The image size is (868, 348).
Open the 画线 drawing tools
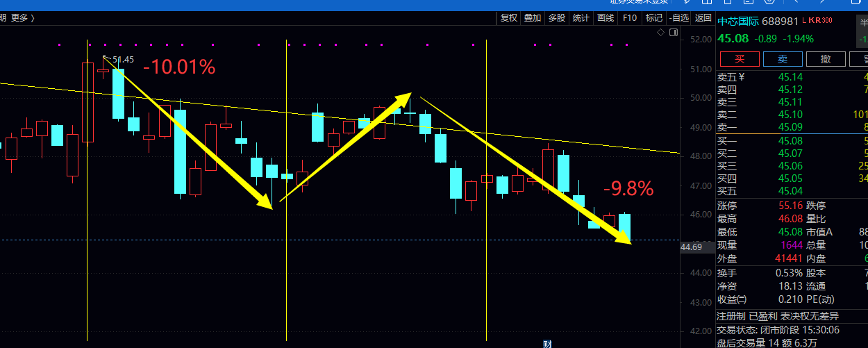coord(606,18)
